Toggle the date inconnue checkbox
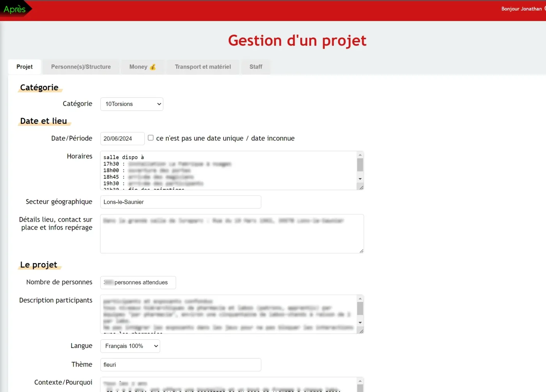The image size is (546, 392). [151, 138]
